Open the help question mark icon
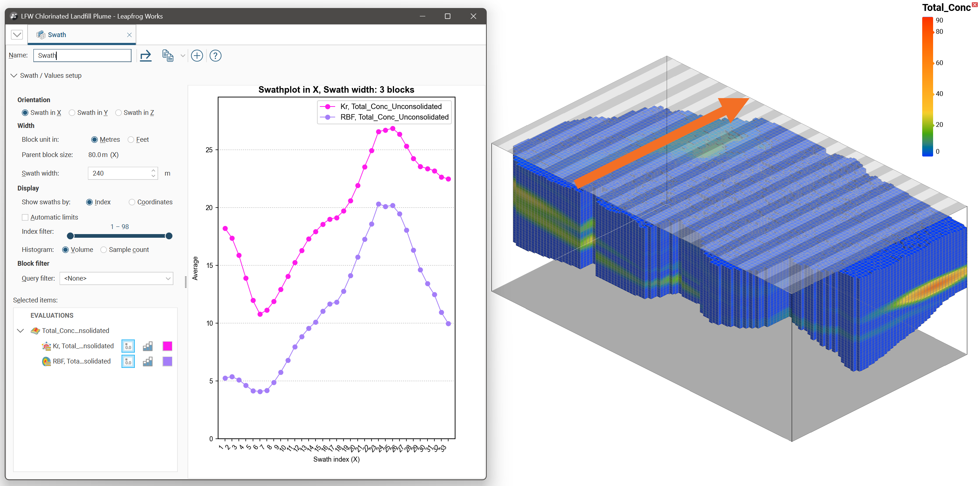Image resolution: width=980 pixels, height=486 pixels. [x=215, y=56]
